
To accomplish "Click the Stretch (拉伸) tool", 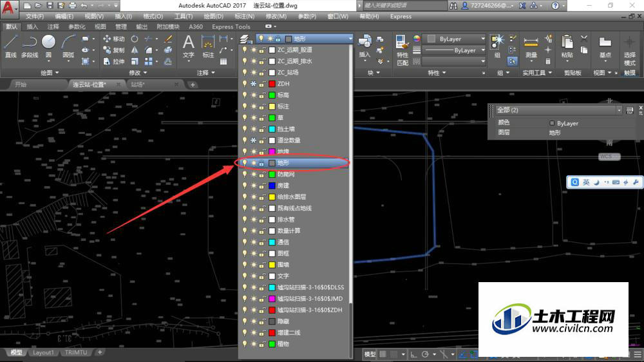I will 114,61.
